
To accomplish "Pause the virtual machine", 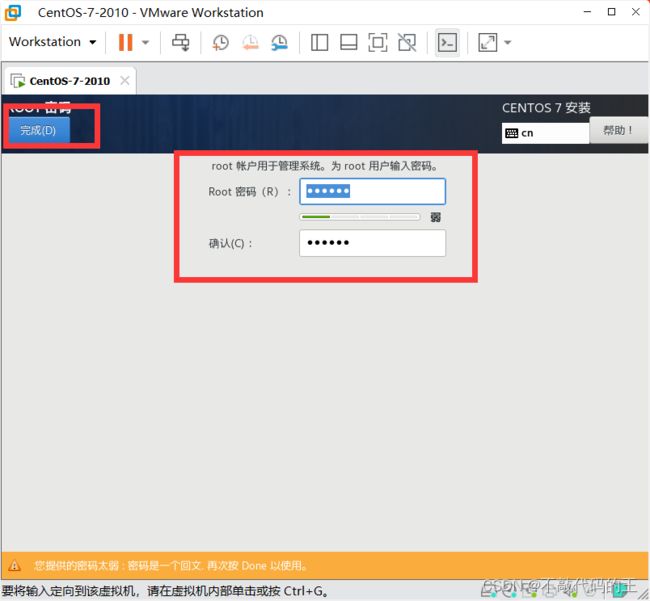I will pyautogui.click(x=126, y=42).
